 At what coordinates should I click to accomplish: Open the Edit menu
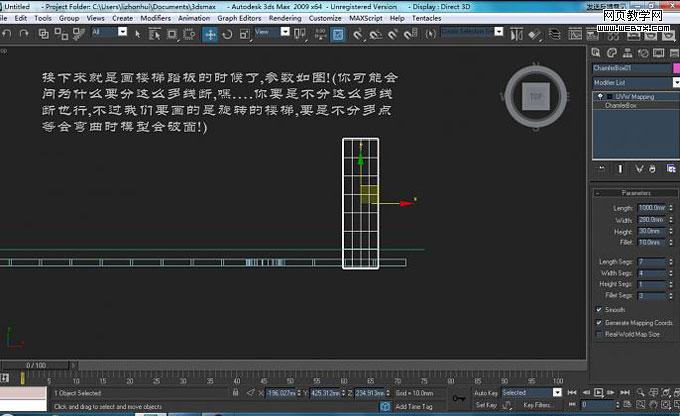(20, 18)
